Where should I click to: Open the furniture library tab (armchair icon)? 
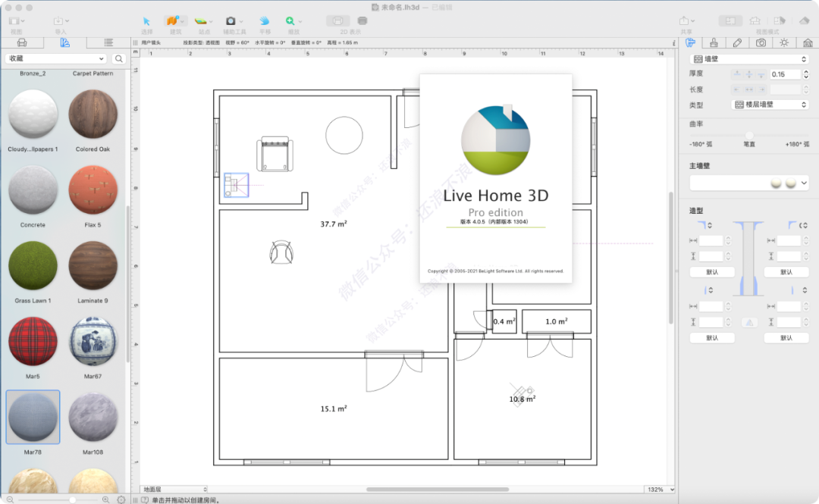(x=22, y=43)
